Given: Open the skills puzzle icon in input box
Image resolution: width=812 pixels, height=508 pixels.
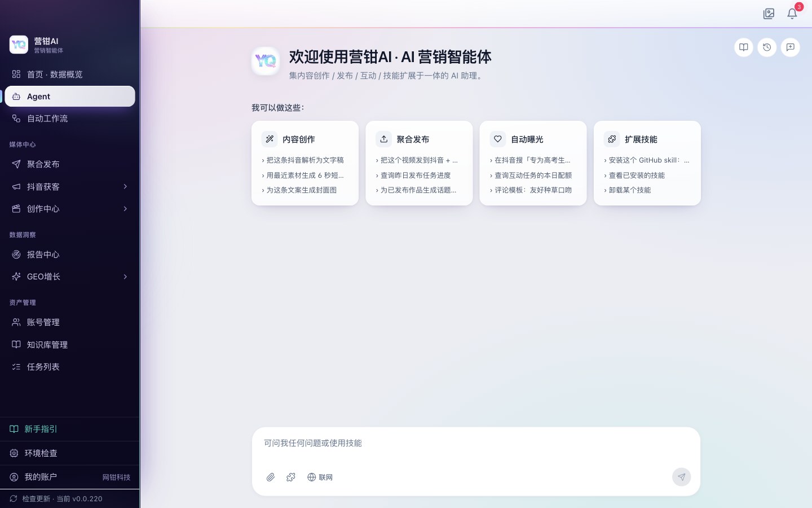Looking at the screenshot, I should pos(291,477).
